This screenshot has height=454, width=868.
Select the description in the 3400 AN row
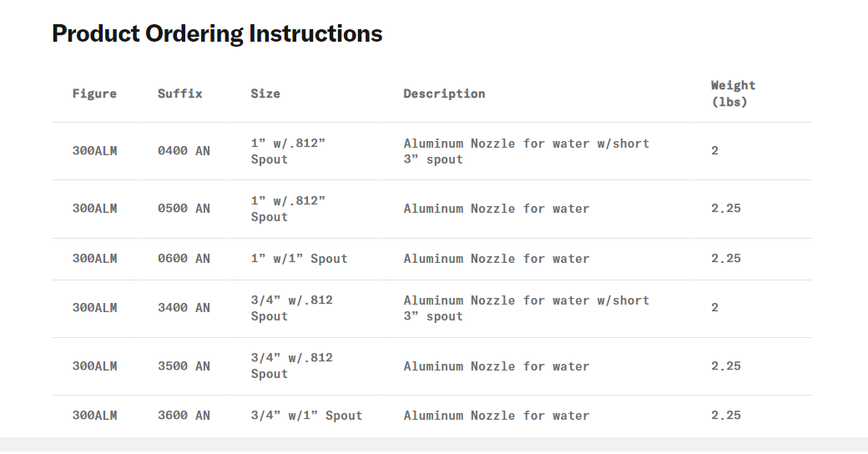click(x=526, y=308)
